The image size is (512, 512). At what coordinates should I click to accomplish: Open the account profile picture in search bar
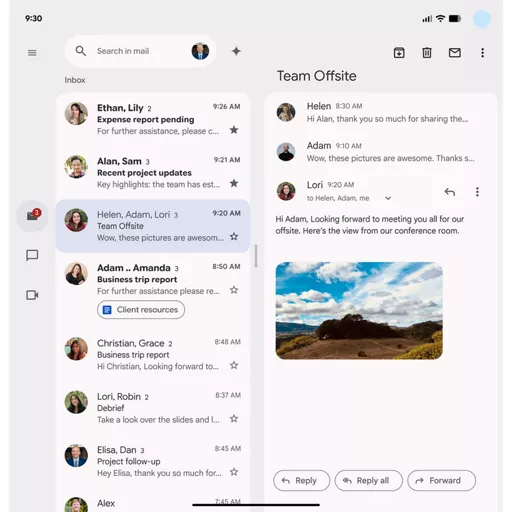click(200, 51)
